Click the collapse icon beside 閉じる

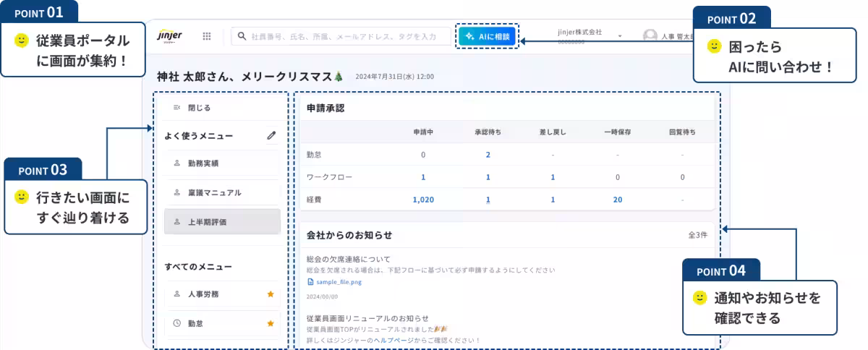[x=176, y=108]
